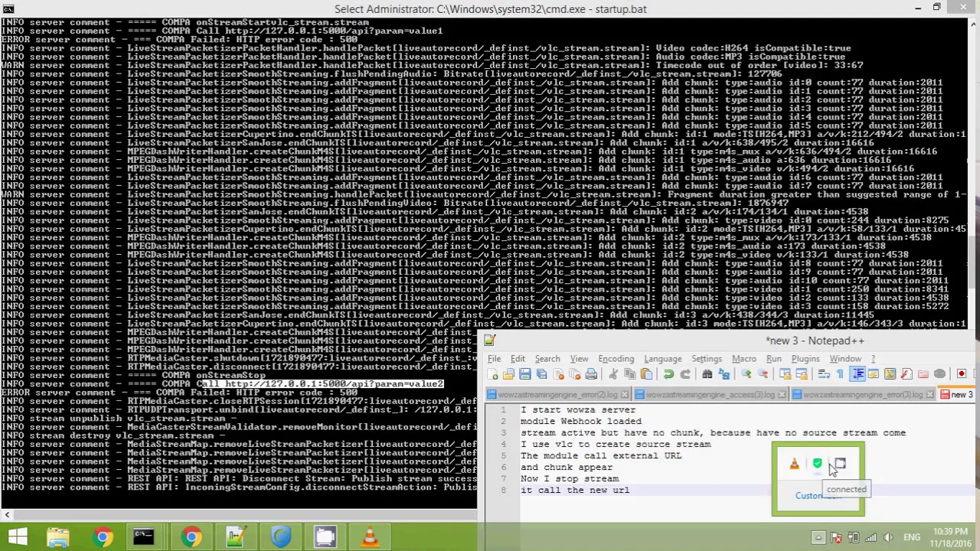Click the VLC cone taskbar icon
Viewport: 980px width, 551px height.
[370, 536]
